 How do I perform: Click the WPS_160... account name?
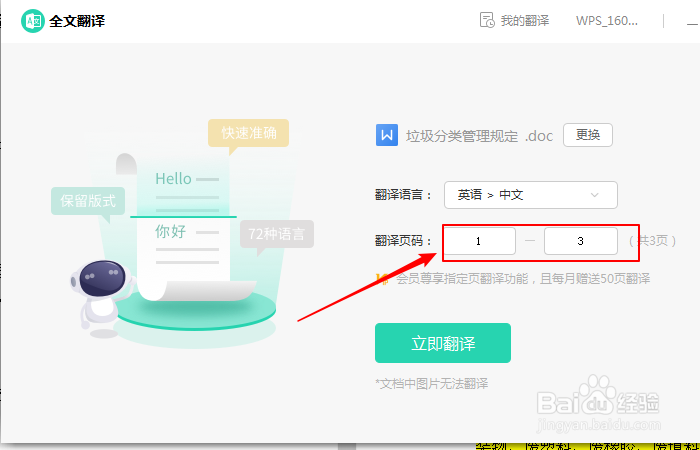607,21
